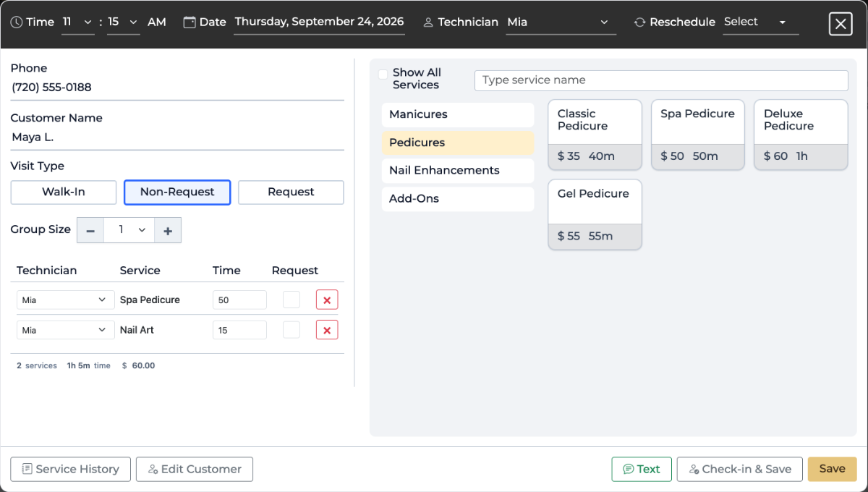
Task: Click Edit Customer button
Action: point(195,469)
